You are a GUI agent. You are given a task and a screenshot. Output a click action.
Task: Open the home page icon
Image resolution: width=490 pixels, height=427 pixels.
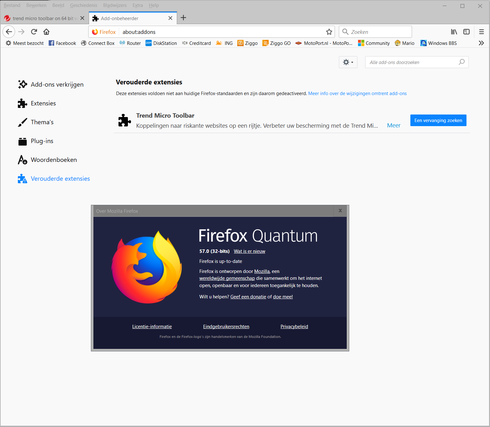point(46,32)
